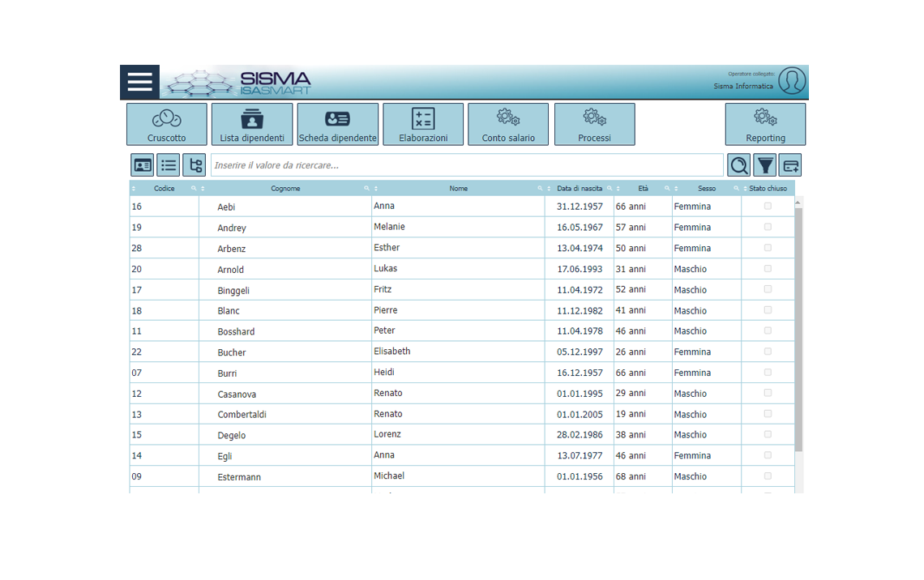Open the Reporting module
The height and width of the screenshot is (580, 924).
click(x=765, y=124)
